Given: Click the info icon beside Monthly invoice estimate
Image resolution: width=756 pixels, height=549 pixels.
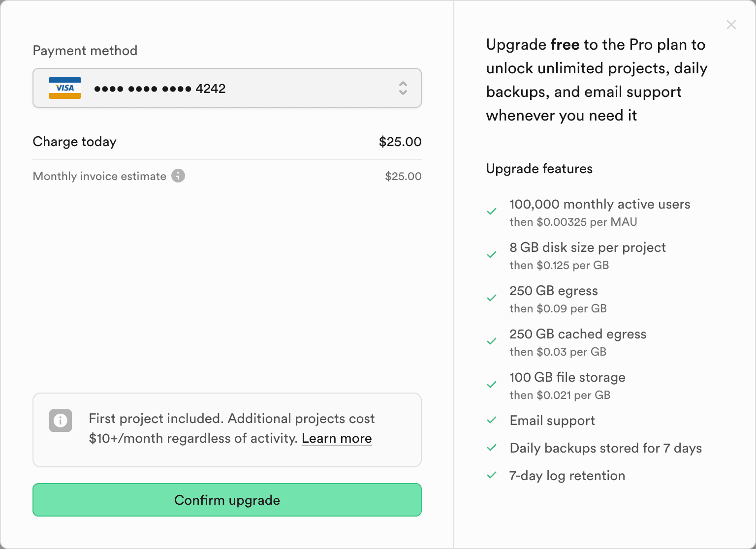Looking at the screenshot, I should click(x=178, y=176).
